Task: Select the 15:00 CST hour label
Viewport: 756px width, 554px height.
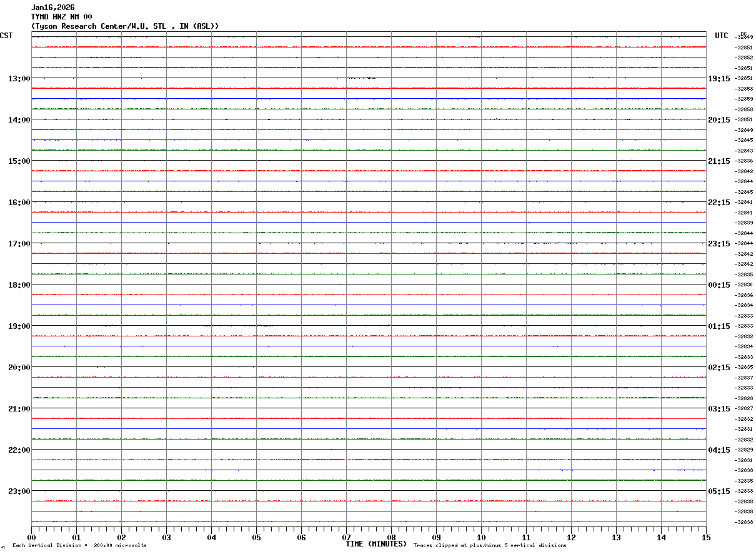Action: [x=19, y=161]
